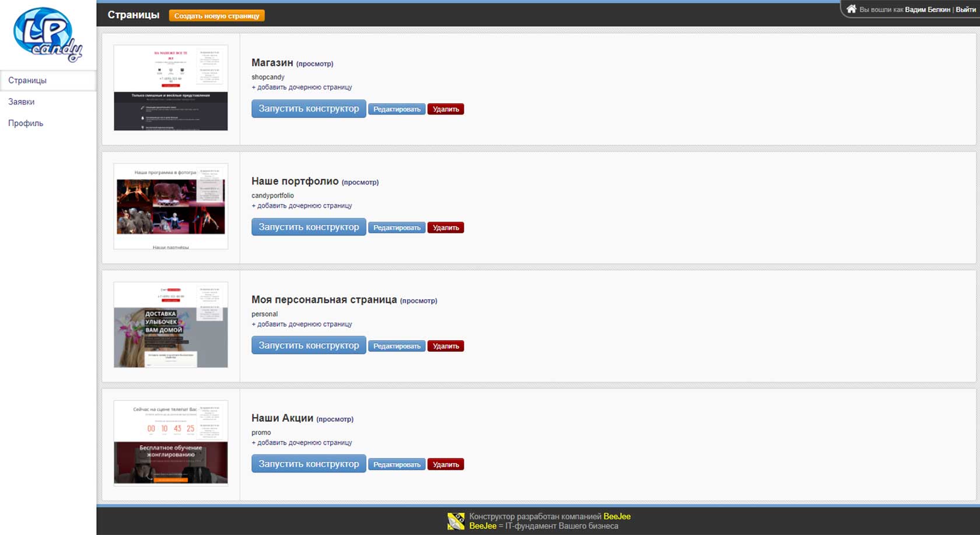Add child page under Магазин
Viewport: 980px width, 535px height.
[302, 88]
